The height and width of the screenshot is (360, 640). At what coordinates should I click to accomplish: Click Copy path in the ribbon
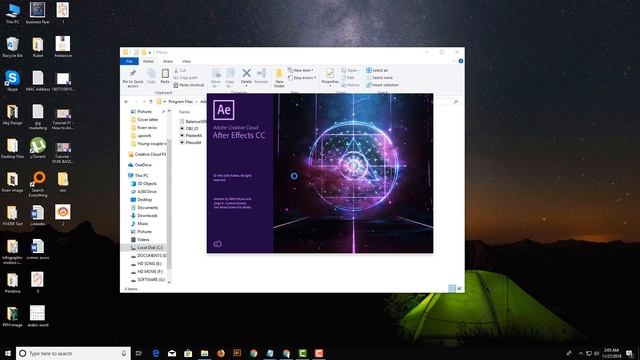pyautogui.click(x=185, y=78)
